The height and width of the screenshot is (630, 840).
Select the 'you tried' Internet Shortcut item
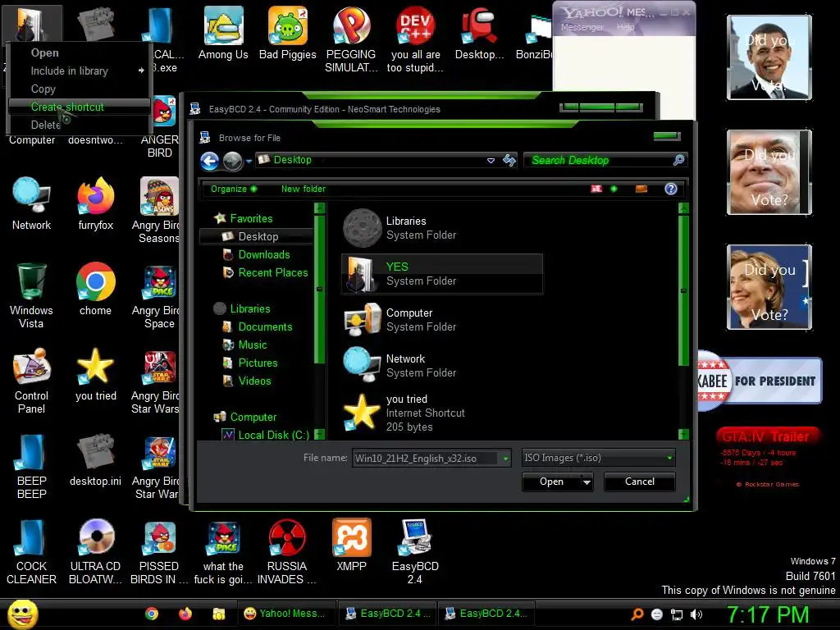[442, 413]
